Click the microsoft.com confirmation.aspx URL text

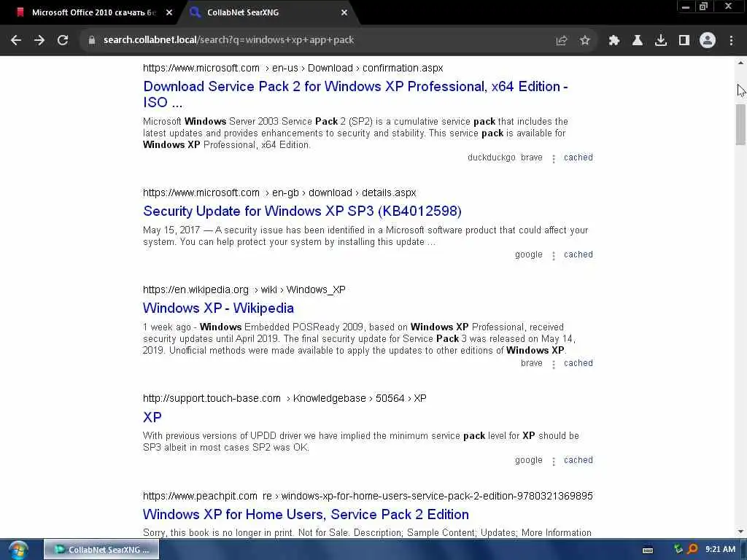coord(293,68)
